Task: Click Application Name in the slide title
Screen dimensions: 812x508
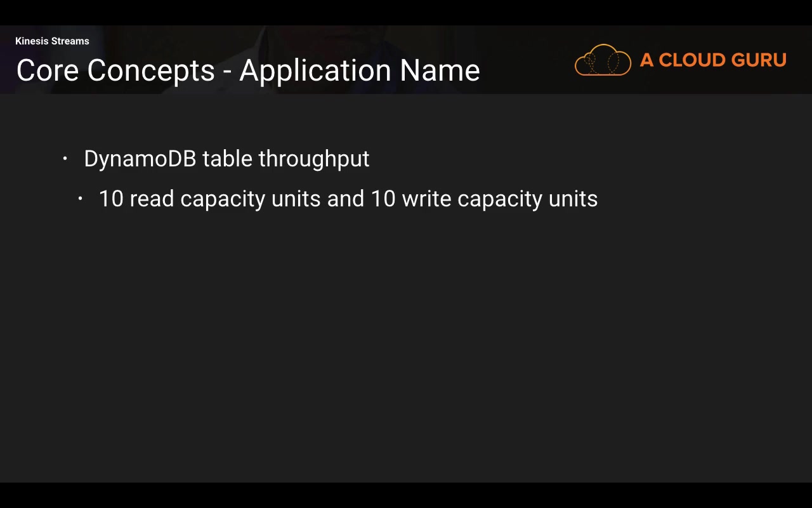Action: click(x=359, y=70)
